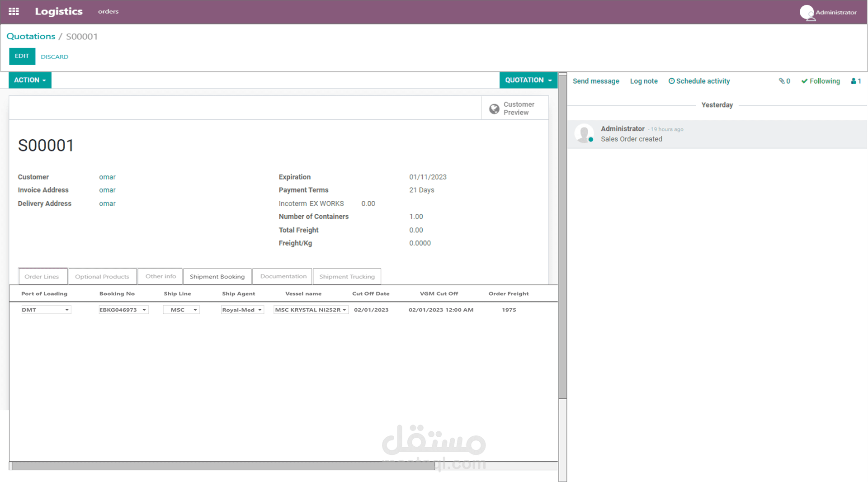Open the ACTION dropdown
Image resolution: width=868 pixels, height=482 pixels.
(29, 80)
